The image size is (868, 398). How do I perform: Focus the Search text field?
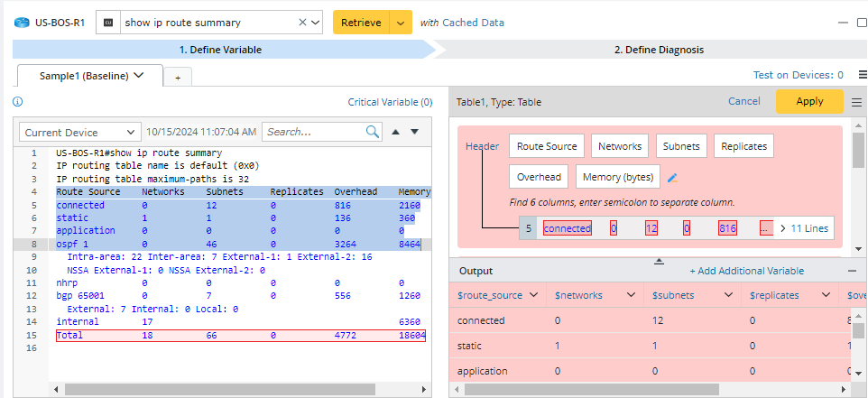click(312, 132)
